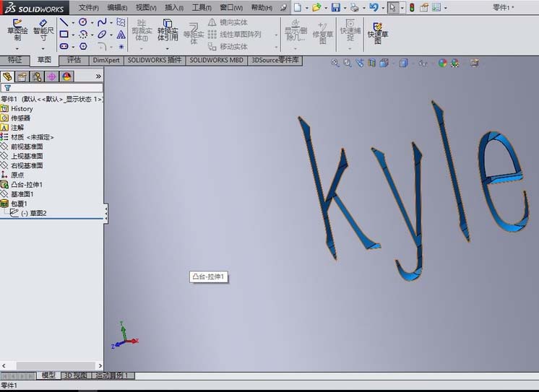Click the Section View icon
This screenshot has height=392, width=539.
pos(371,63)
